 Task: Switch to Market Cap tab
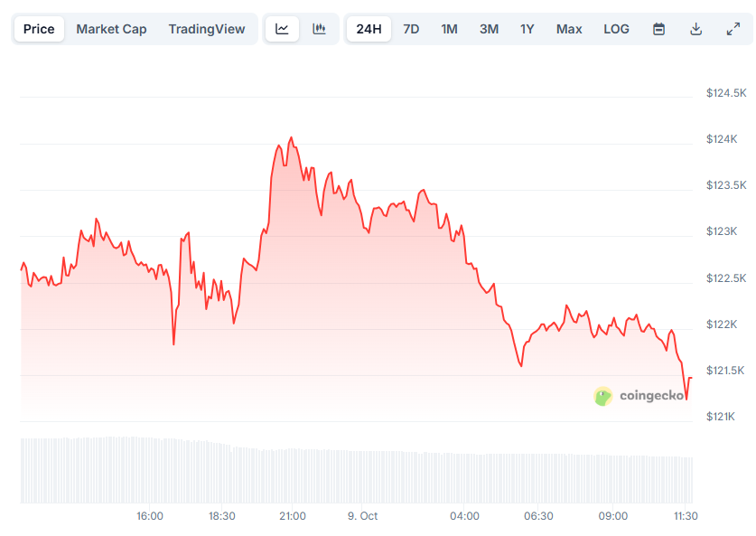point(111,29)
